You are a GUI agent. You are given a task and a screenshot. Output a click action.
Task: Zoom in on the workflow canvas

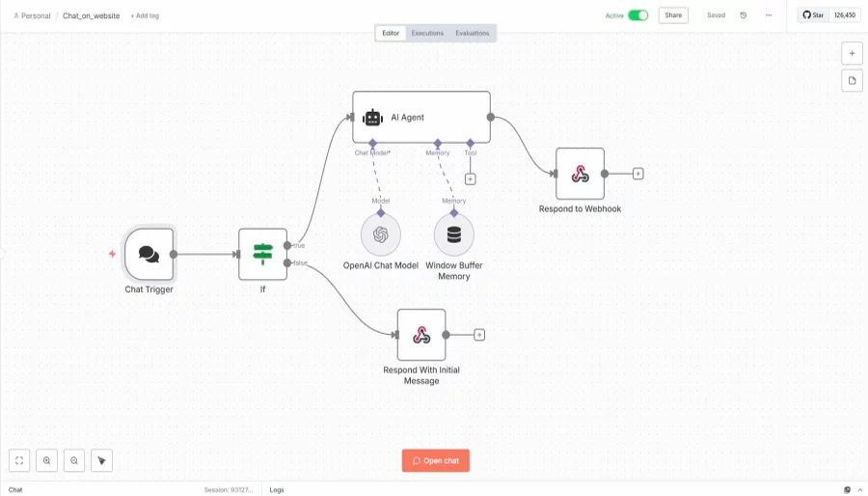(46, 460)
